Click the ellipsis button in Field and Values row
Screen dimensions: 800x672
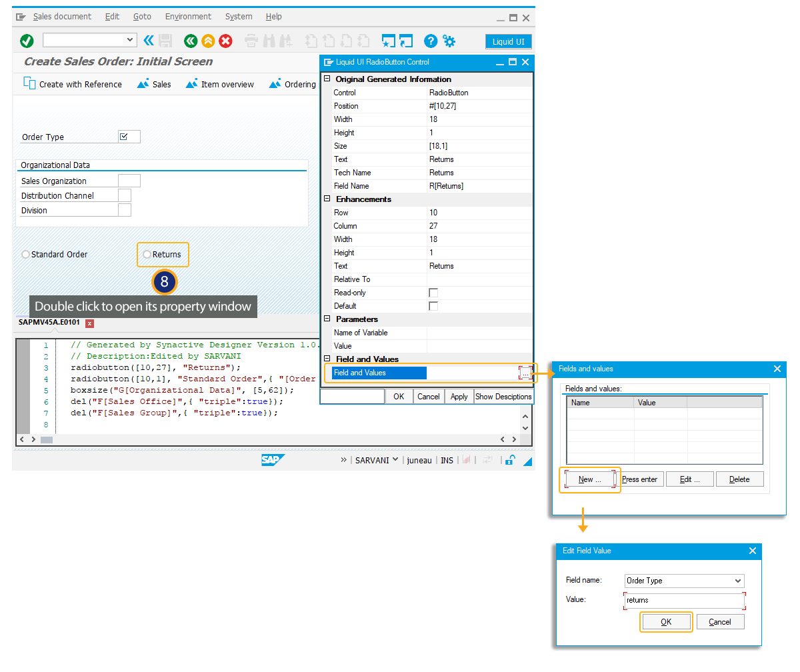(526, 373)
